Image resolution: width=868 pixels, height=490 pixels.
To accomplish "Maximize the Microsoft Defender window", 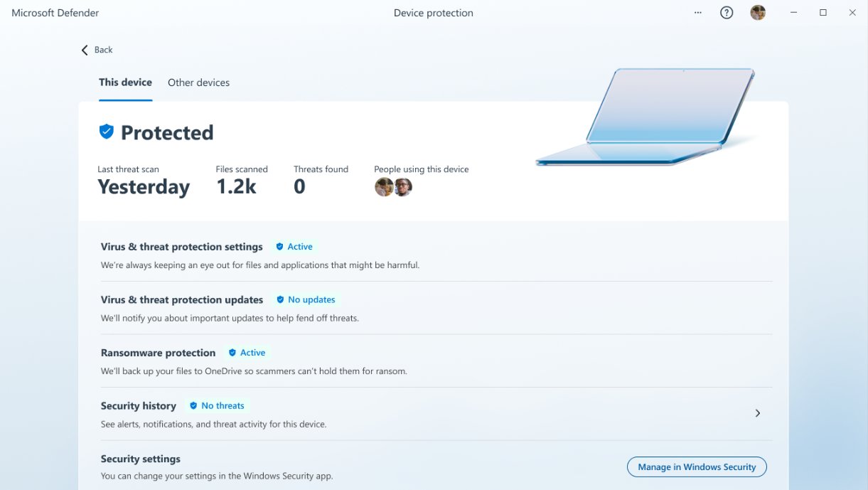I will tap(823, 13).
